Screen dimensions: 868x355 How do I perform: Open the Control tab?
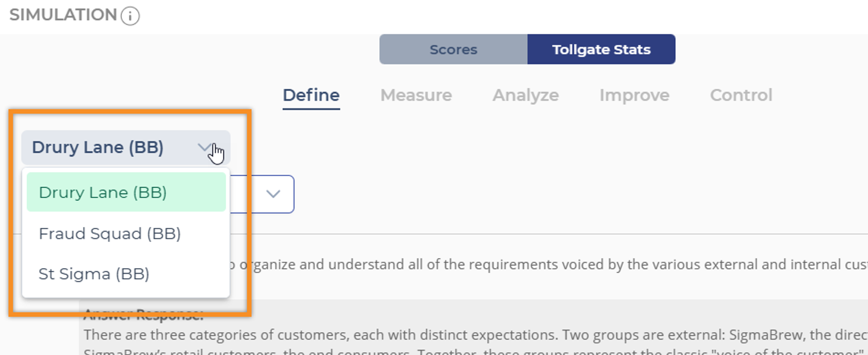tap(741, 95)
